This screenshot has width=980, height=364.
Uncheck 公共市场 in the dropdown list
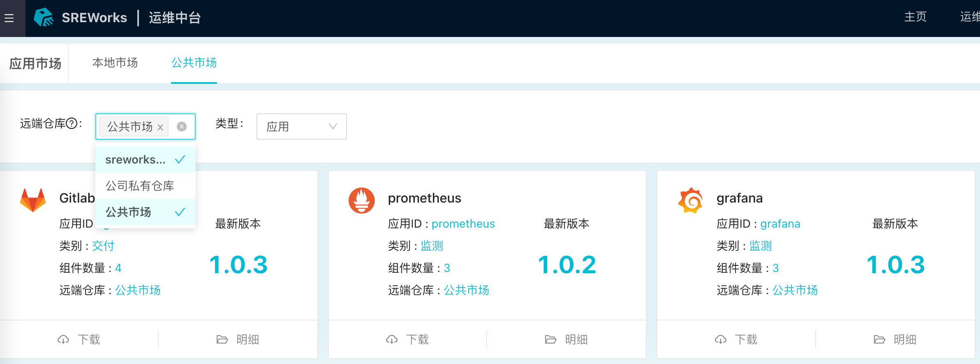tap(145, 212)
